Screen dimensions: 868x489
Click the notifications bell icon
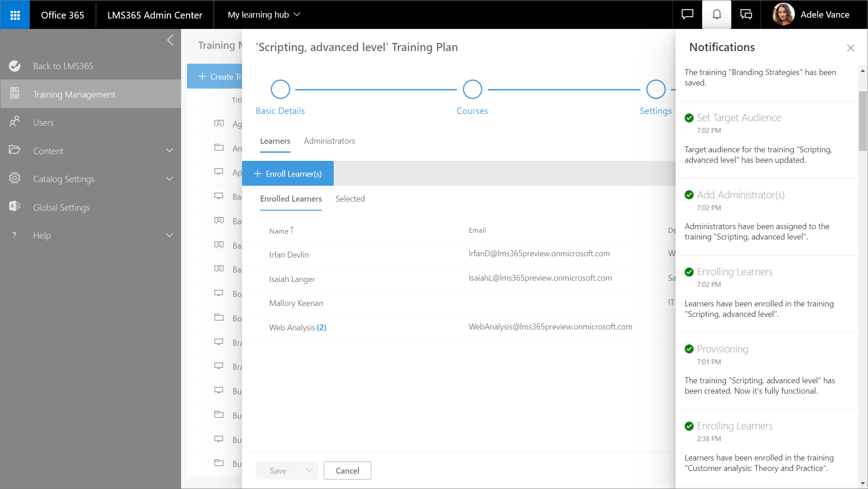(x=717, y=15)
